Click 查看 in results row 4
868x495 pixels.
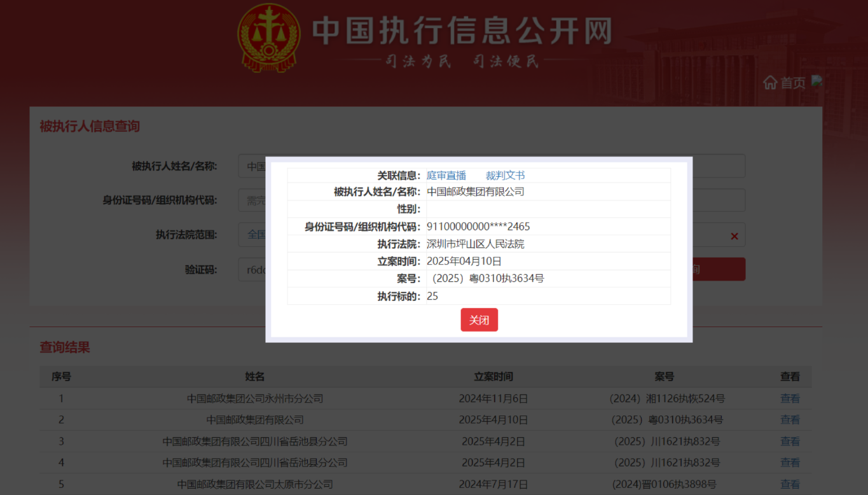pyautogui.click(x=790, y=463)
